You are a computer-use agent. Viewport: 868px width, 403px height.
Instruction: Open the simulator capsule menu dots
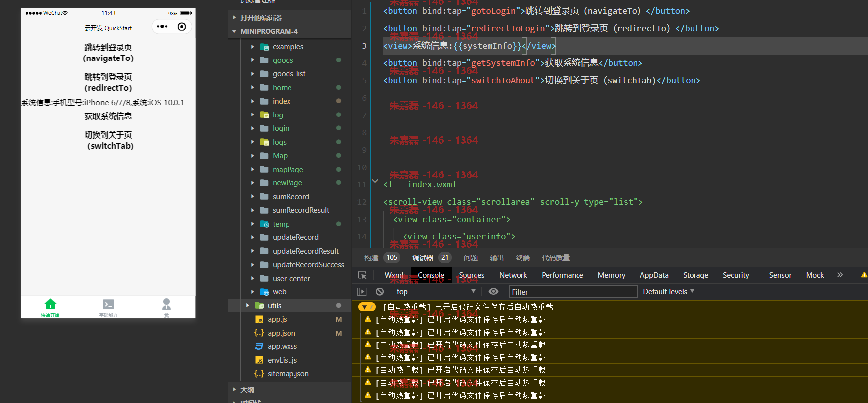coord(162,27)
